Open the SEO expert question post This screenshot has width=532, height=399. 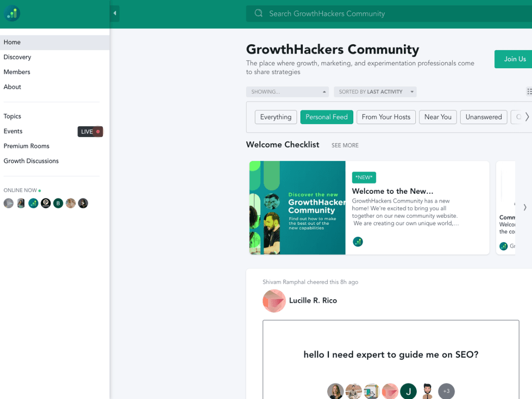click(391, 354)
